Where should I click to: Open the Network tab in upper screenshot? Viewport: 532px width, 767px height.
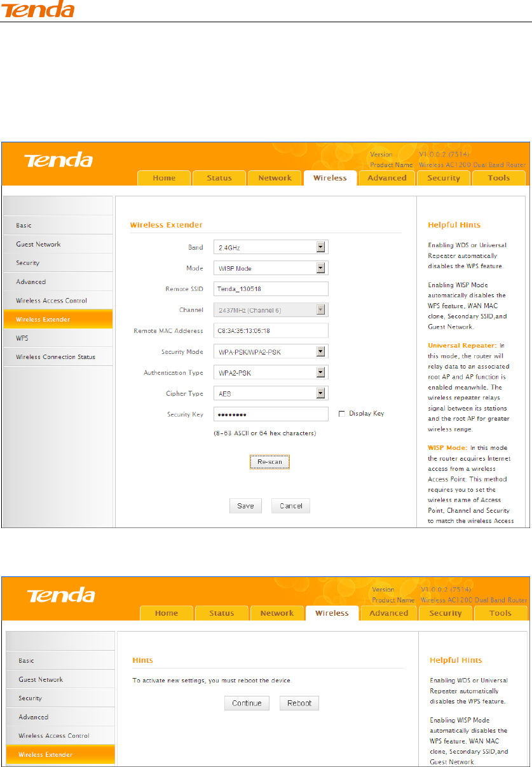pyautogui.click(x=275, y=178)
